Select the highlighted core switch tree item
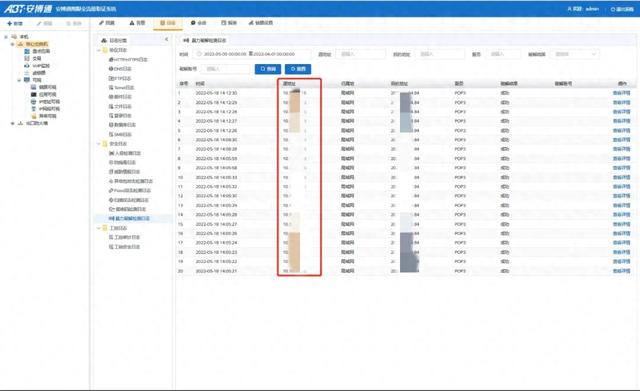 point(33,44)
